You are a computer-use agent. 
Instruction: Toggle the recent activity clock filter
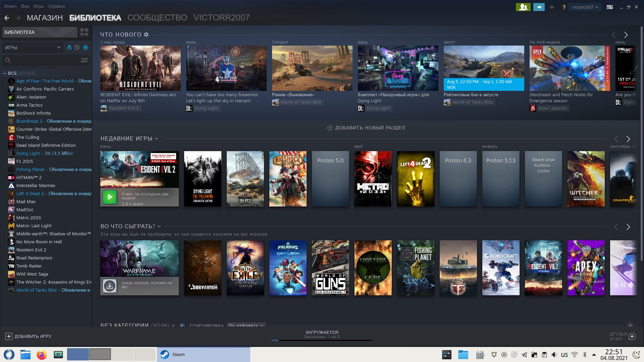(77, 48)
